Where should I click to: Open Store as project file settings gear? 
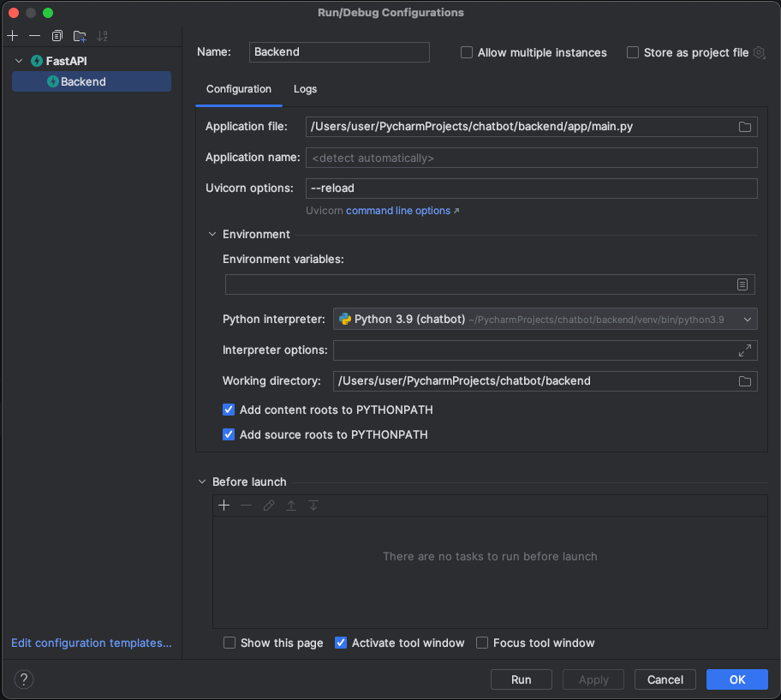point(759,52)
